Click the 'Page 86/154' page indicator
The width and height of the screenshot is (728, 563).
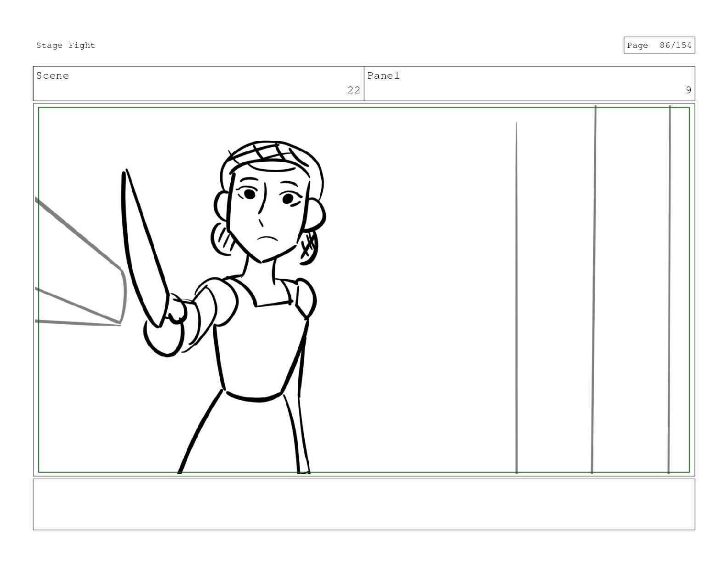(x=659, y=45)
